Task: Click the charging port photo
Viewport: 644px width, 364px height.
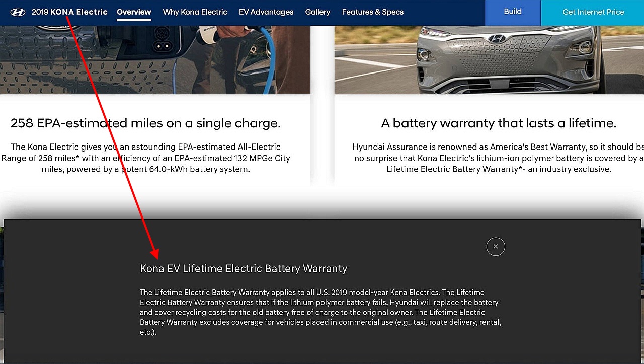Action: [x=155, y=59]
